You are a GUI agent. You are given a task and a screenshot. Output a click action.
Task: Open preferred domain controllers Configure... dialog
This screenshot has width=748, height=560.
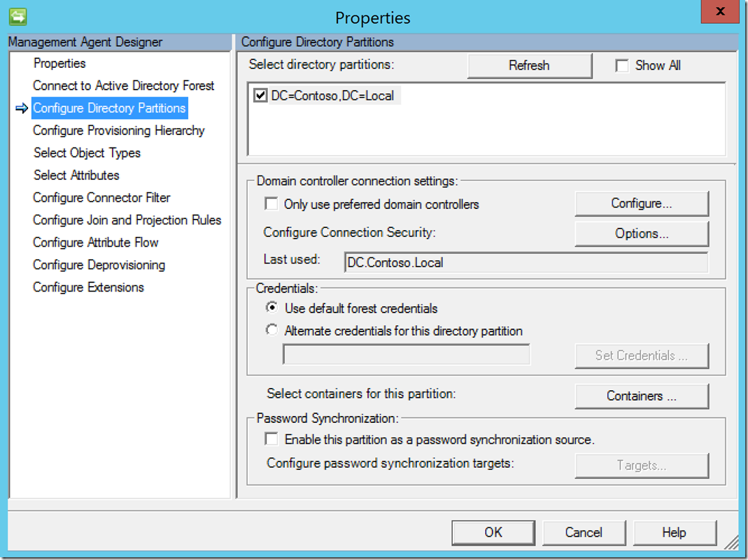pos(642,204)
